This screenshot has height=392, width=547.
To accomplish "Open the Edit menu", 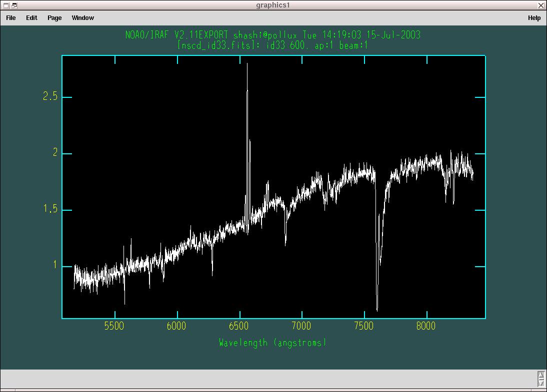I will pyautogui.click(x=31, y=18).
